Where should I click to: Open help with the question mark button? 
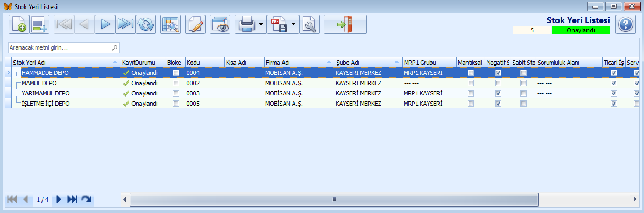[626, 24]
